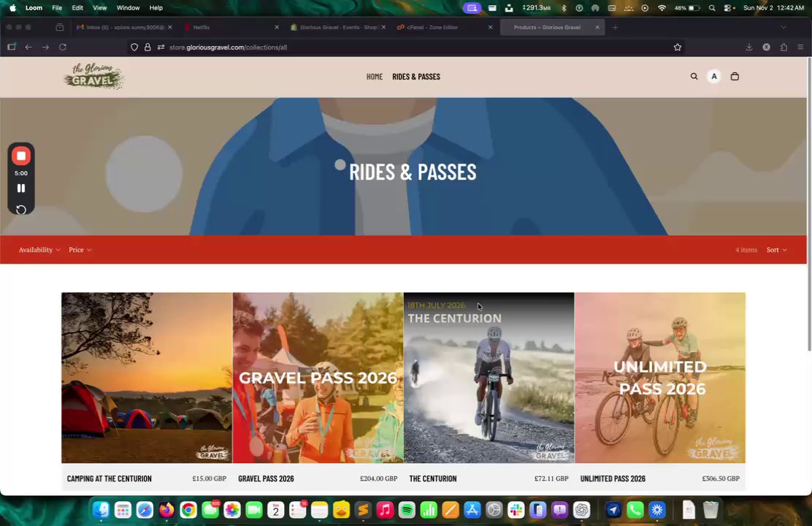Go forward in browser history
Screen dimensions: 812x526
click(45, 47)
